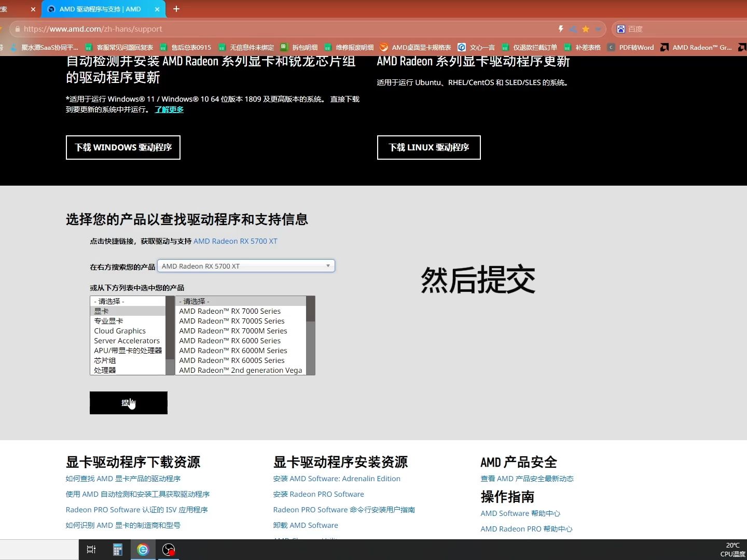Open the OBS Studio taskbar icon
This screenshot has width=747, height=560.
(169, 550)
